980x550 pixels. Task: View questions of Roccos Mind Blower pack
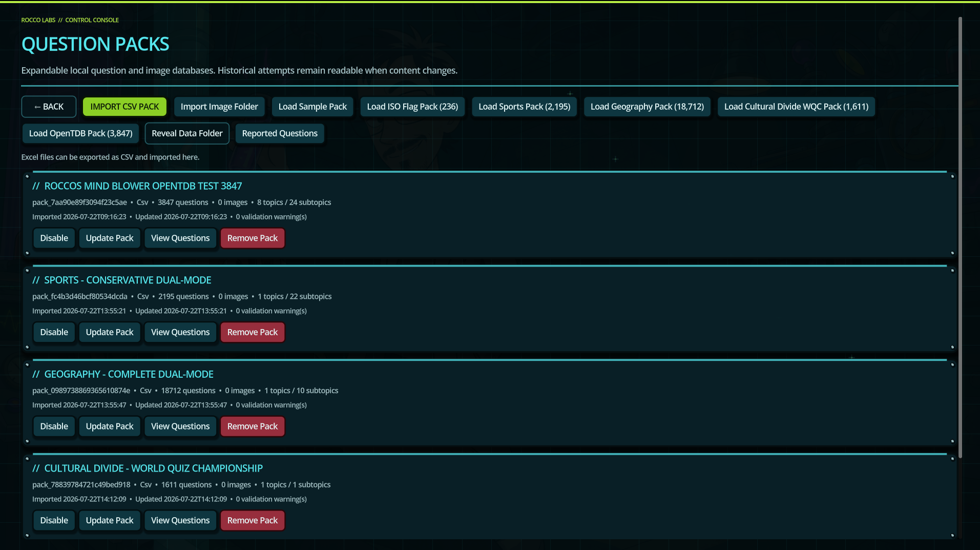[180, 238]
